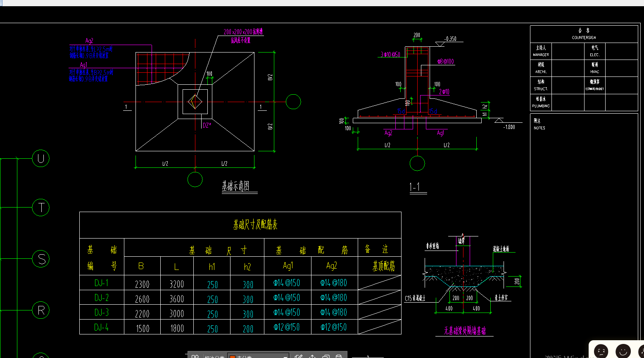This screenshot has height=358, width=644.
Task: Click the value 2300 in DJ-1 row
Action: tap(142, 284)
